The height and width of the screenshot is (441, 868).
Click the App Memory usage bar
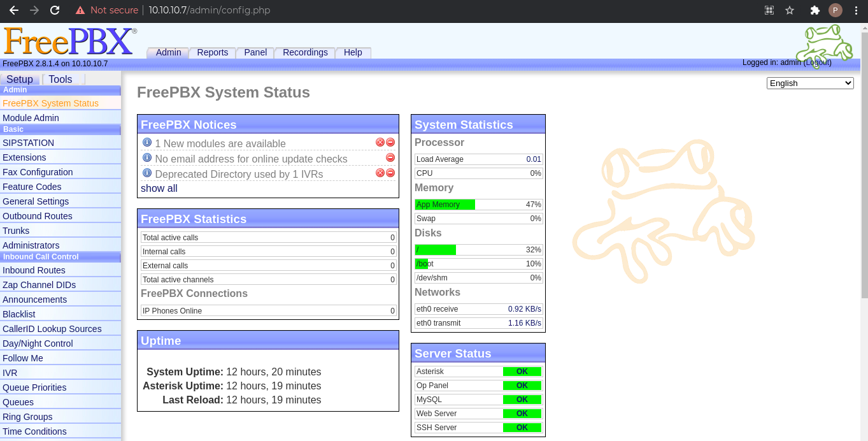(479, 205)
